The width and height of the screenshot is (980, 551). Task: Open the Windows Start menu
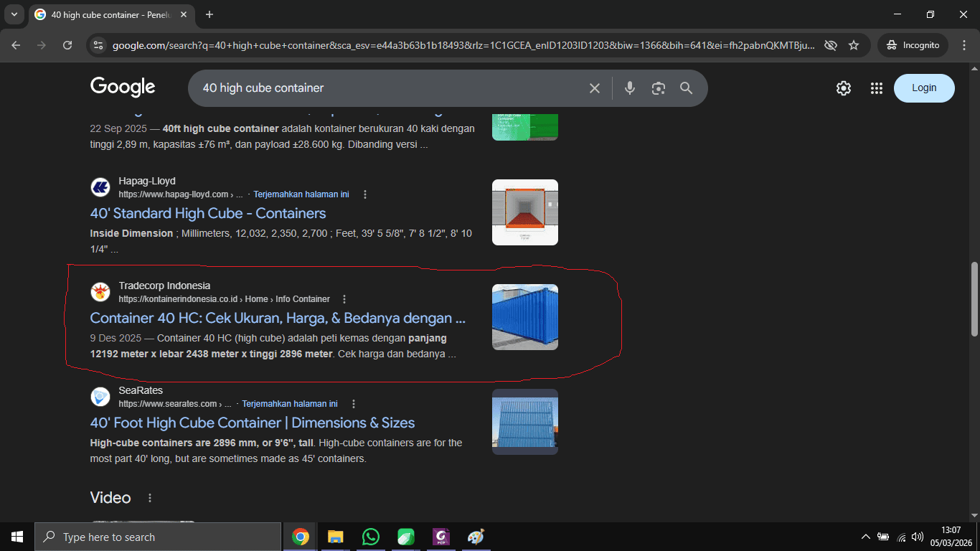tap(17, 537)
